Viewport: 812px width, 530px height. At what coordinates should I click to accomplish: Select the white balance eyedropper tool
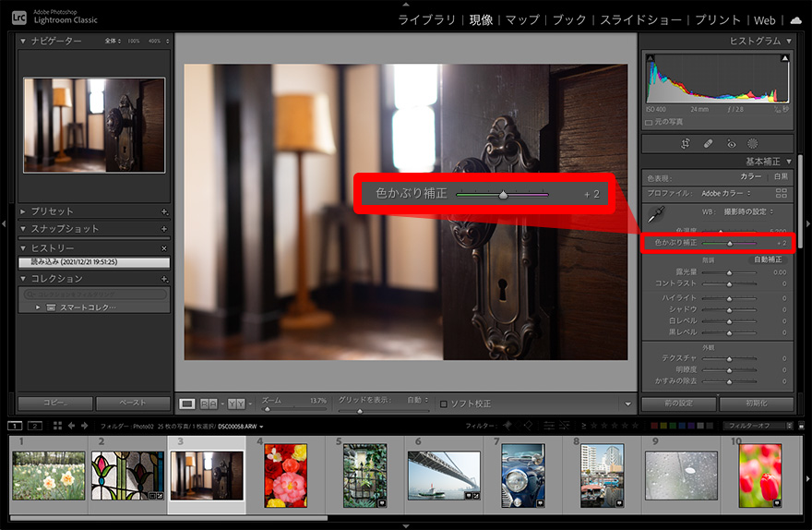point(657,215)
